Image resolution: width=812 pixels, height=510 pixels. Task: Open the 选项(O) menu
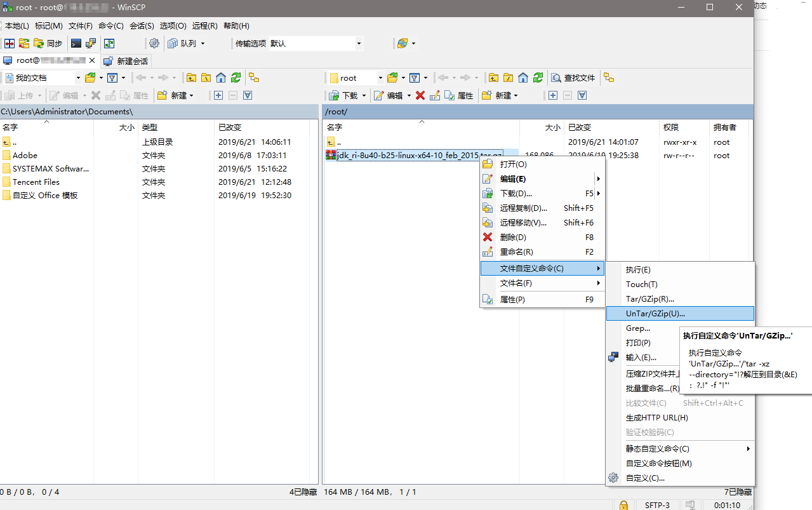coord(173,26)
